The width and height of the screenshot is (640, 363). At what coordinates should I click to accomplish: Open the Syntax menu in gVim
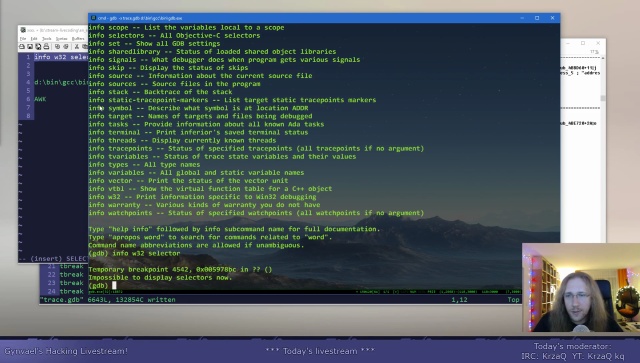[x=61, y=38]
